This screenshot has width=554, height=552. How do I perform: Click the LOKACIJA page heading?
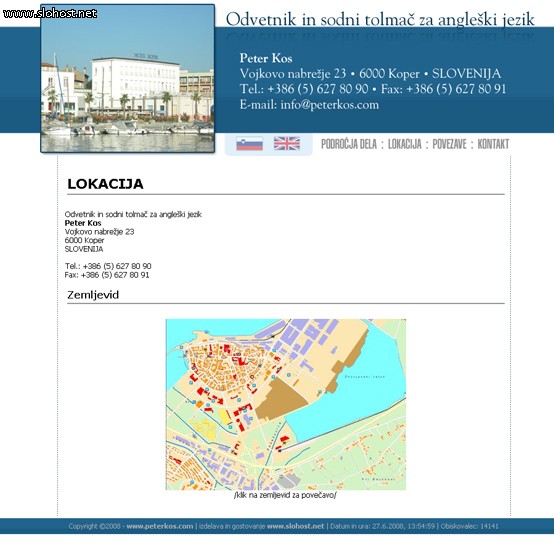pos(105,184)
